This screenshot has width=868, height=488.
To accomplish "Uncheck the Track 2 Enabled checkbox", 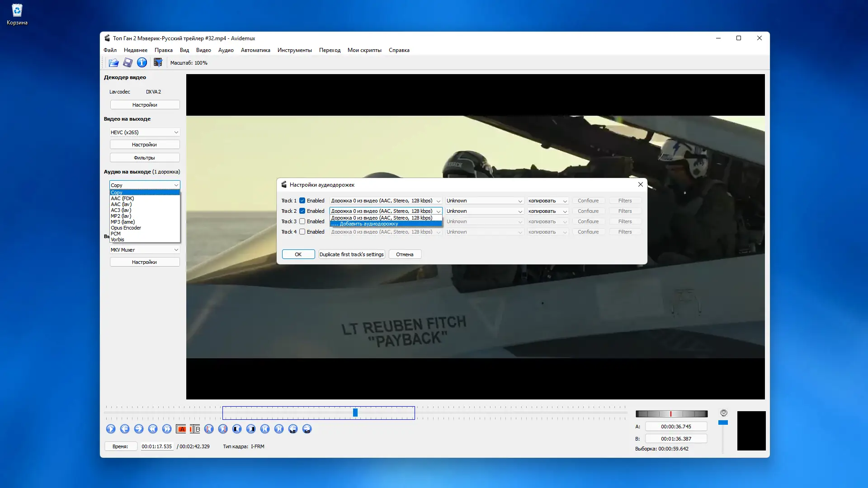I will coord(302,211).
